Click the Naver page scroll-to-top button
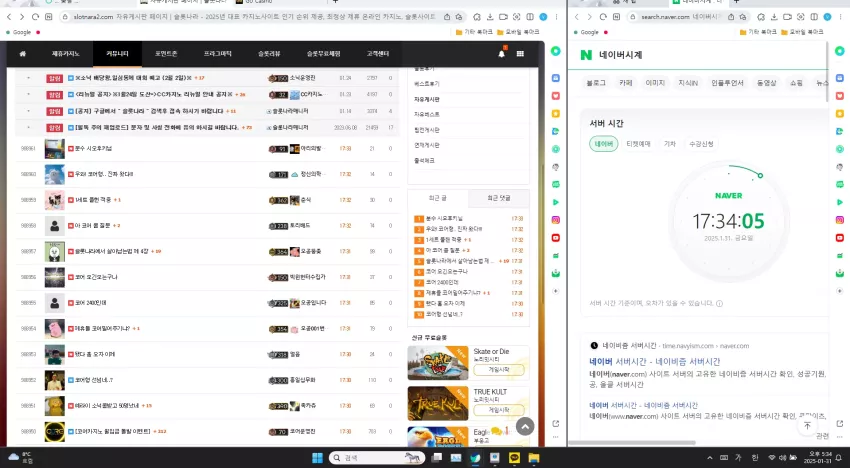The height and width of the screenshot is (468, 850). click(807, 426)
